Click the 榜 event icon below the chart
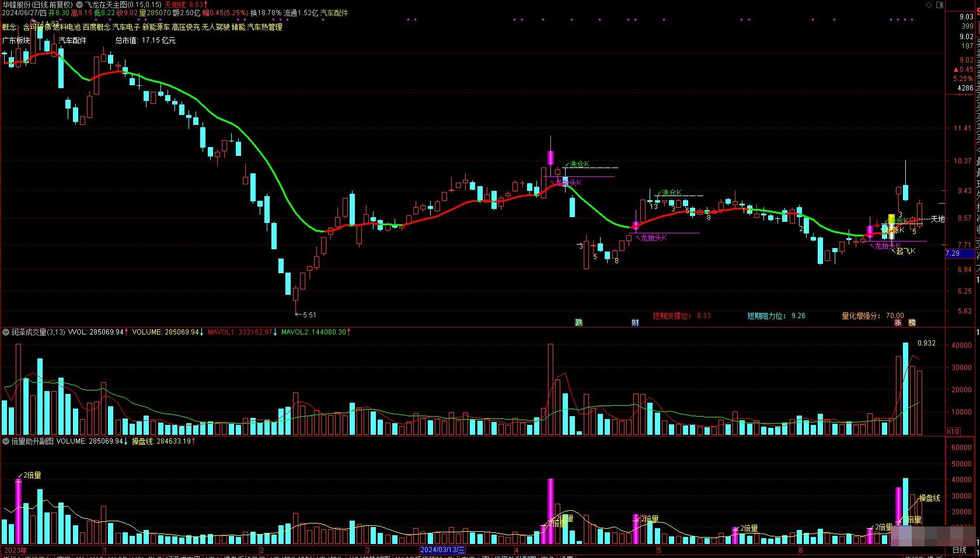Viewport: 980px width, 558px height. [x=912, y=323]
